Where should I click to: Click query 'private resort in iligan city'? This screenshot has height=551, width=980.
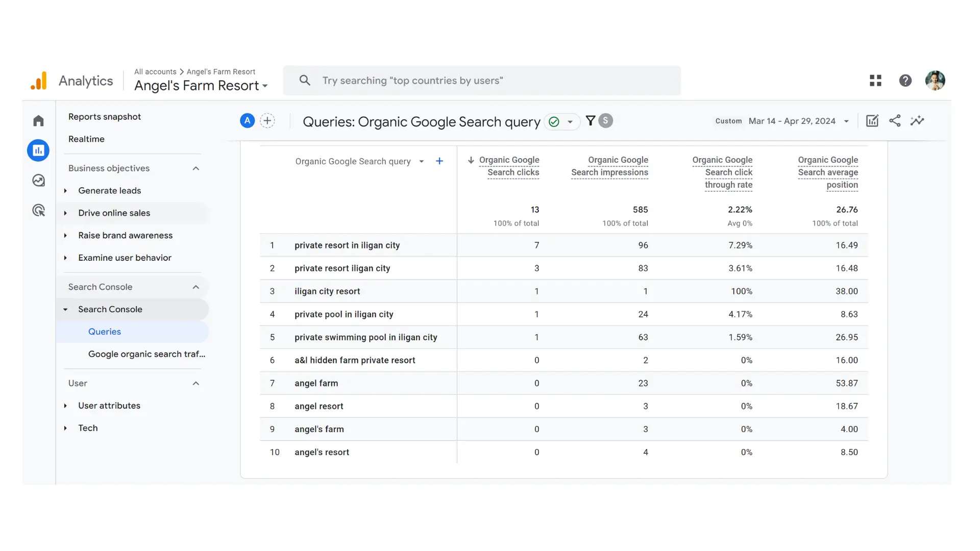point(347,245)
